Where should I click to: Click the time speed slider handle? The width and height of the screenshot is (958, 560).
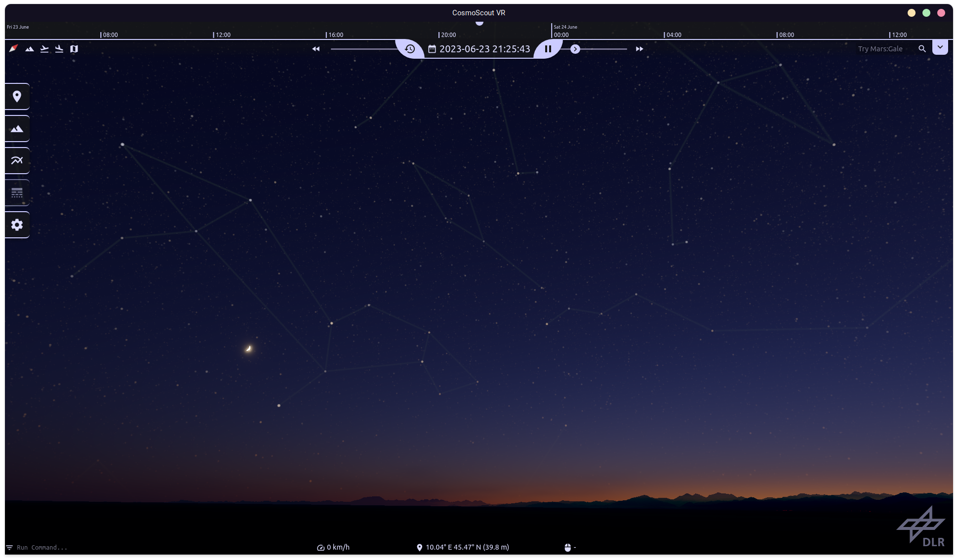pyautogui.click(x=575, y=49)
